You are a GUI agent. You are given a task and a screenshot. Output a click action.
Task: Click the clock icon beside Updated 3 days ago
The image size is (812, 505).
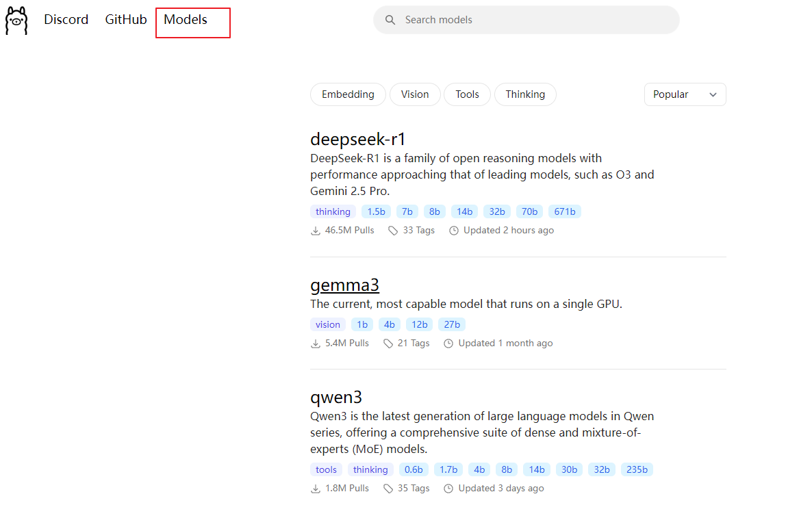pyautogui.click(x=448, y=489)
